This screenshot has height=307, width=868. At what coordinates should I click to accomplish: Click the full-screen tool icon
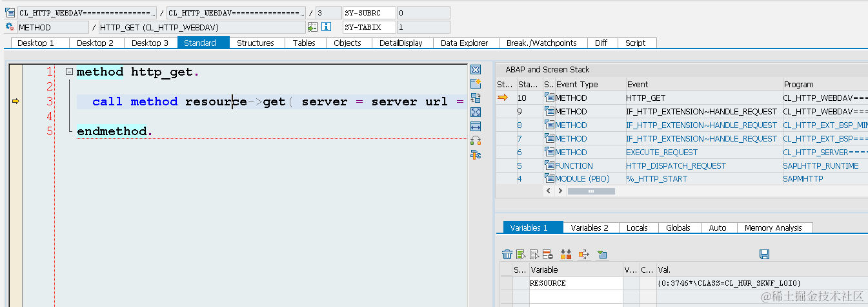(x=476, y=112)
